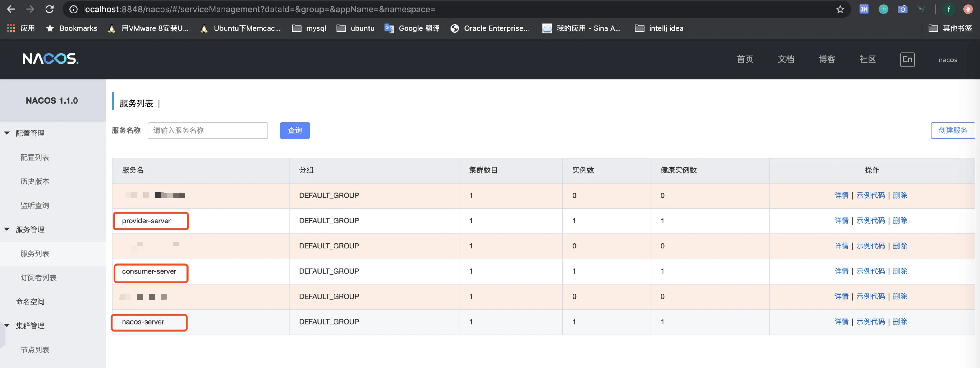
Task: Select 命名空间 in the sidebar menu
Action: [30, 302]
